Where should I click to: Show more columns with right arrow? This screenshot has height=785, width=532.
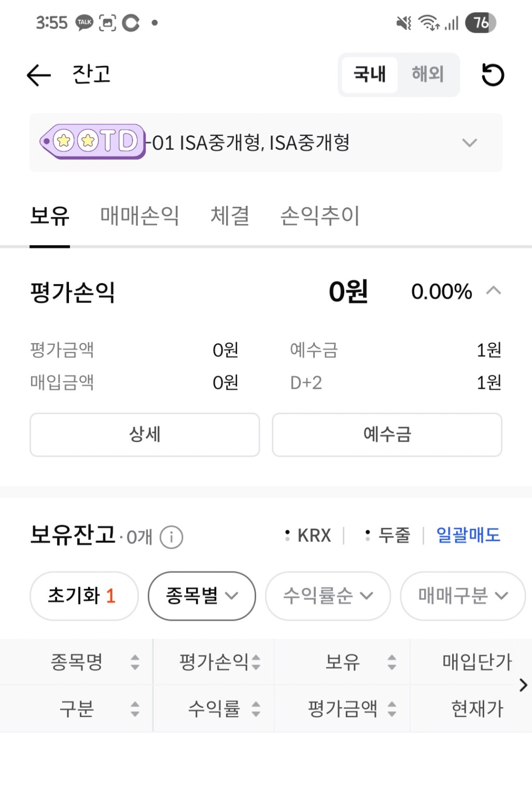click(x=523, y=685)
